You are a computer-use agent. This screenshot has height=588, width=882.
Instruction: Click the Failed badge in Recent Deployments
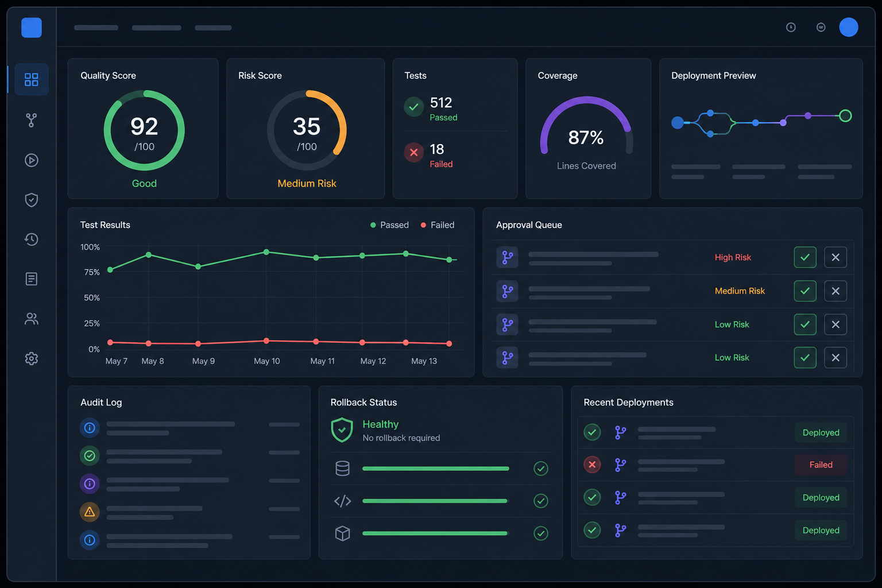(821, 465)
